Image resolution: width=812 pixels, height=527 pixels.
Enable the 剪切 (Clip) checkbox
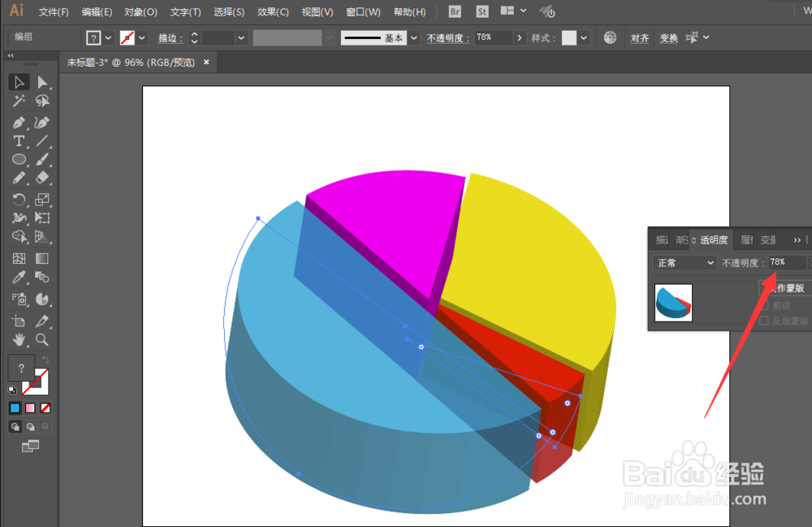tap(764, 305)
